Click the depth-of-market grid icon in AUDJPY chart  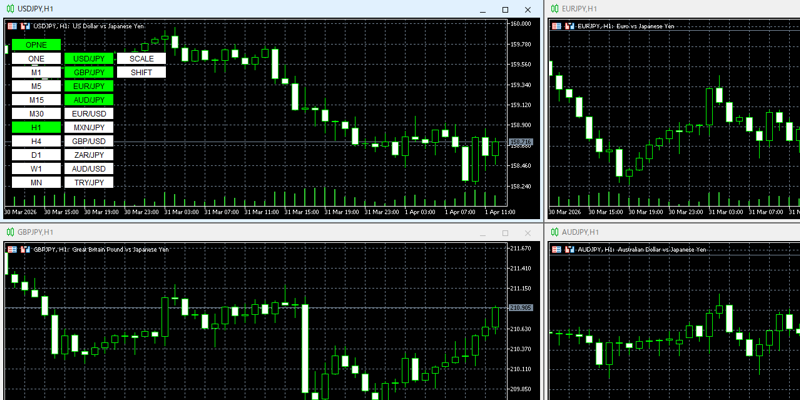(x=556, y=248)
